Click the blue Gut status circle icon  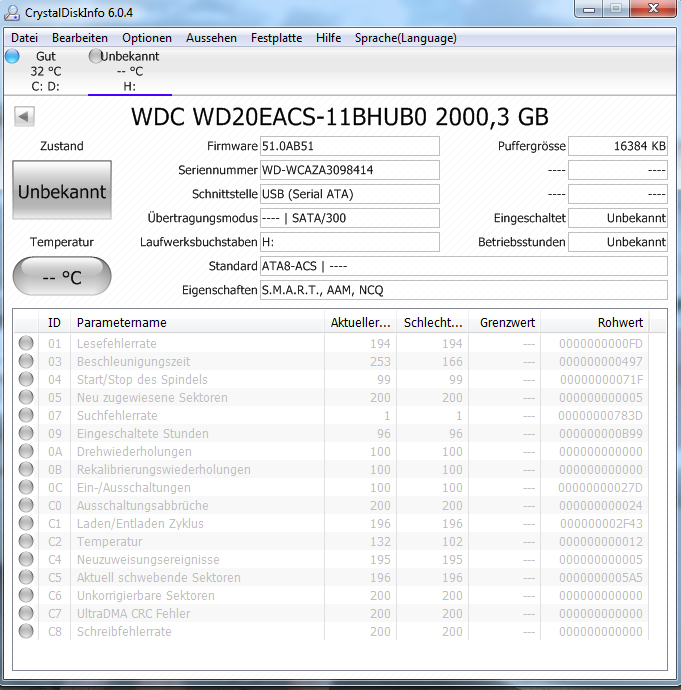tap(12, 56)
